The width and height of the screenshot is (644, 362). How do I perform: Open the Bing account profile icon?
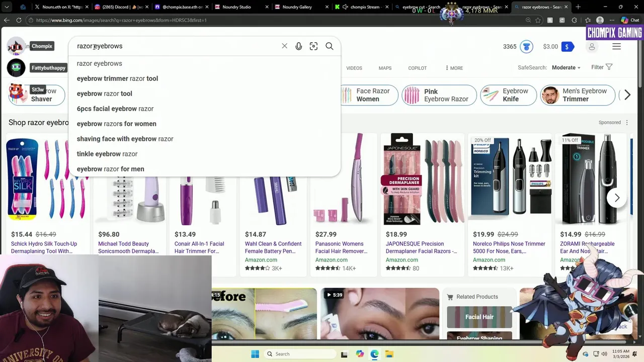592,47
